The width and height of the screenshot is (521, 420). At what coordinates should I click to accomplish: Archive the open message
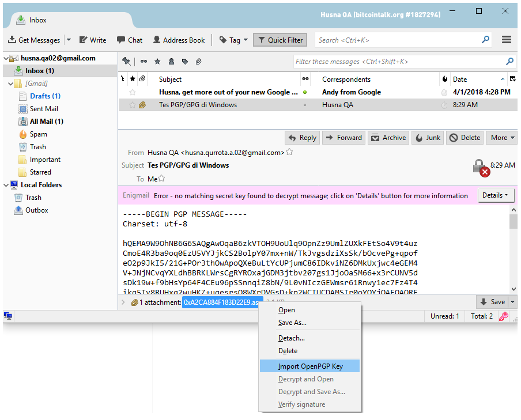tap(388, 138)
